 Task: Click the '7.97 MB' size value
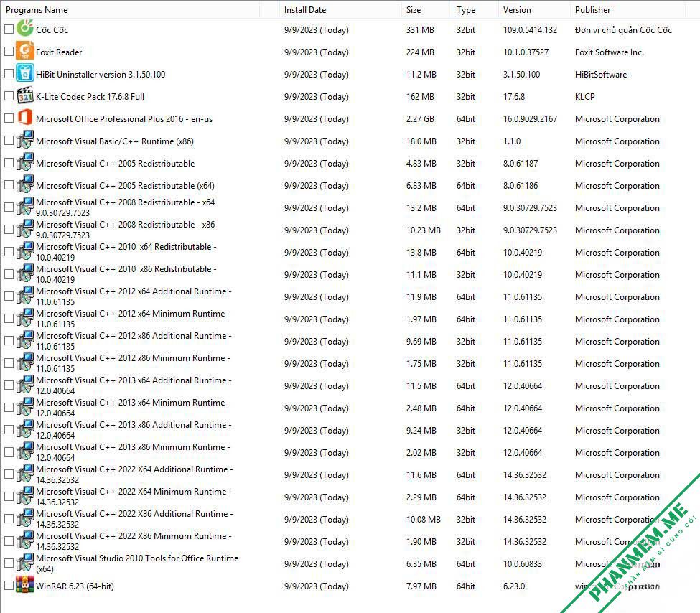click(x=421, y=586)
